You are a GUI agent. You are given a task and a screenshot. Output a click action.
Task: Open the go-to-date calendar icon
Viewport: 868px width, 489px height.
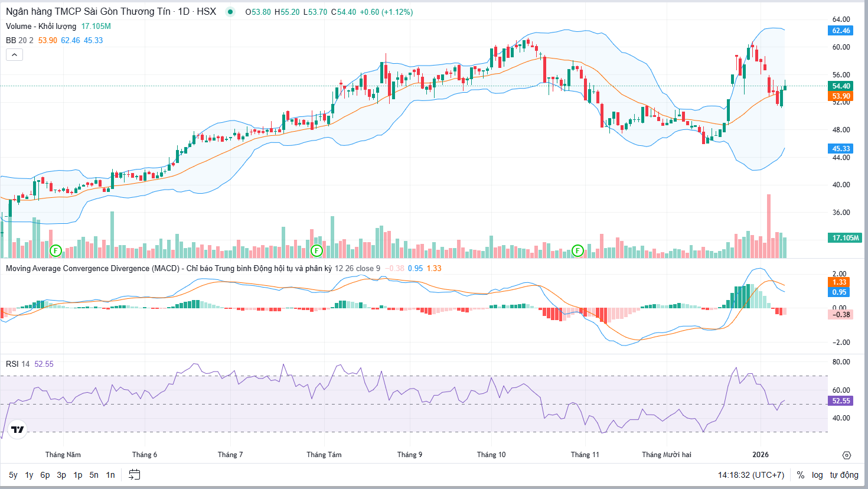(x=135, y=475)
